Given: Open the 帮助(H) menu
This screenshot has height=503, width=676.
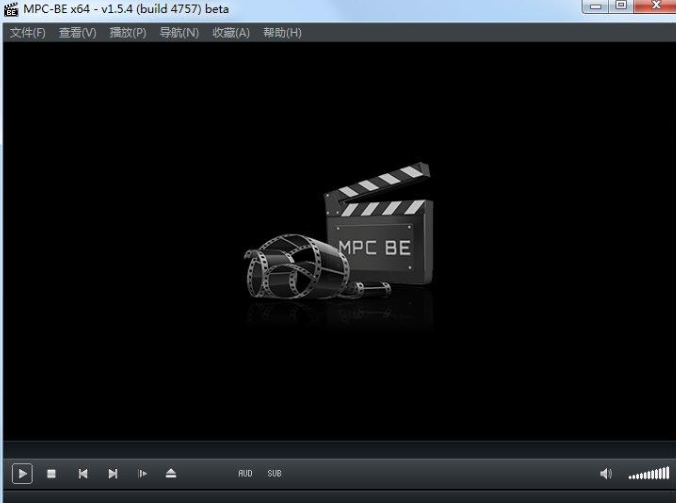Looking at the screenshot, I should (x=282, y=33).
